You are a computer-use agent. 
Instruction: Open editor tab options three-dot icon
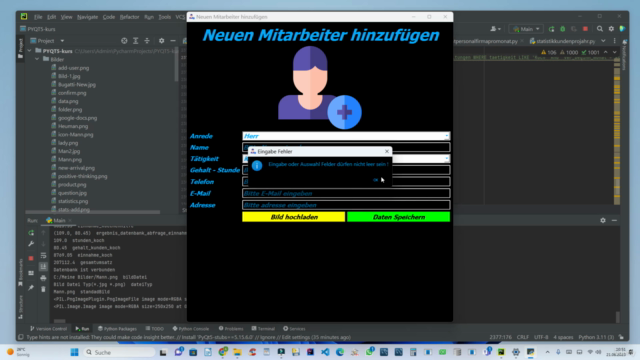point(615,41)
